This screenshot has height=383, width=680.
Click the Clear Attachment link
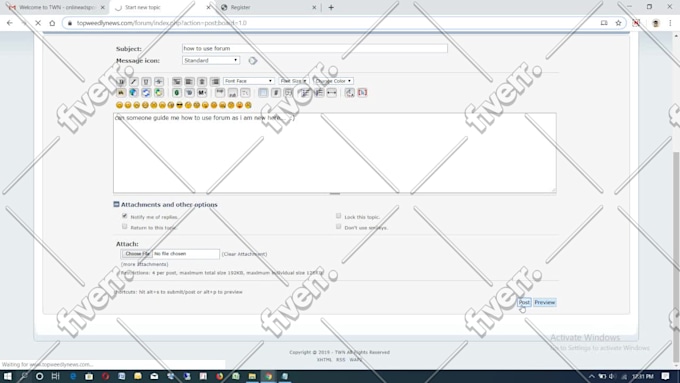(244, 254)
